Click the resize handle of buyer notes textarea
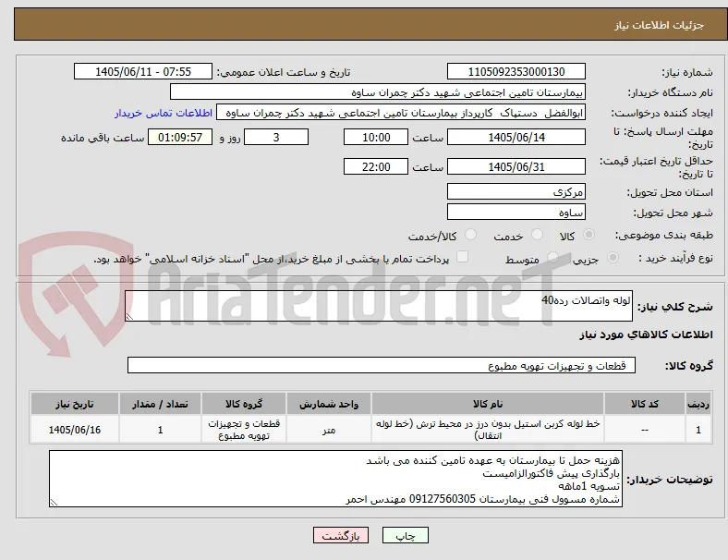Image resolution: width=728 pixels, height=560 pixels. pos(54,503)
